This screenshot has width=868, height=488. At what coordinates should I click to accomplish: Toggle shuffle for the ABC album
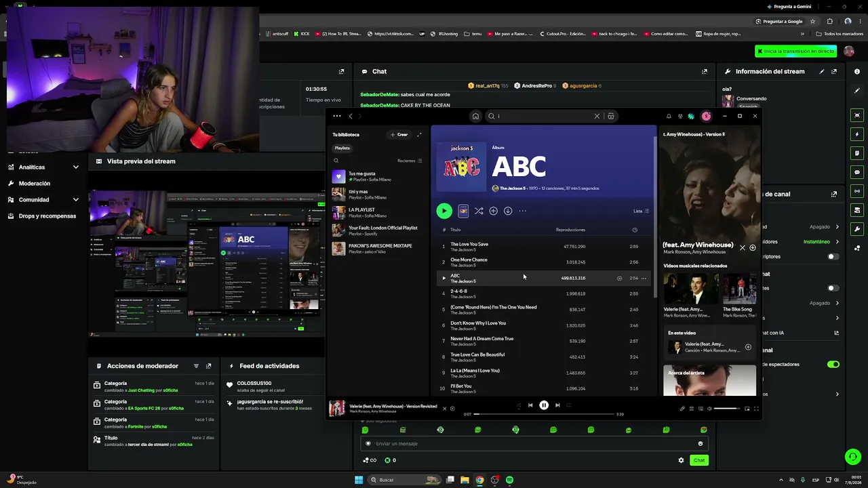(x=479, y=211)
